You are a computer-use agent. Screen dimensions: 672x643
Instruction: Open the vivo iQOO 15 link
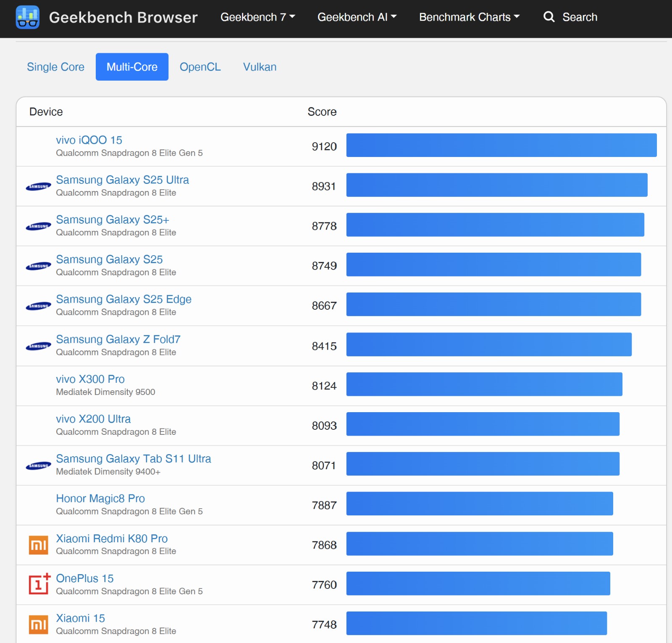[89, 140]
